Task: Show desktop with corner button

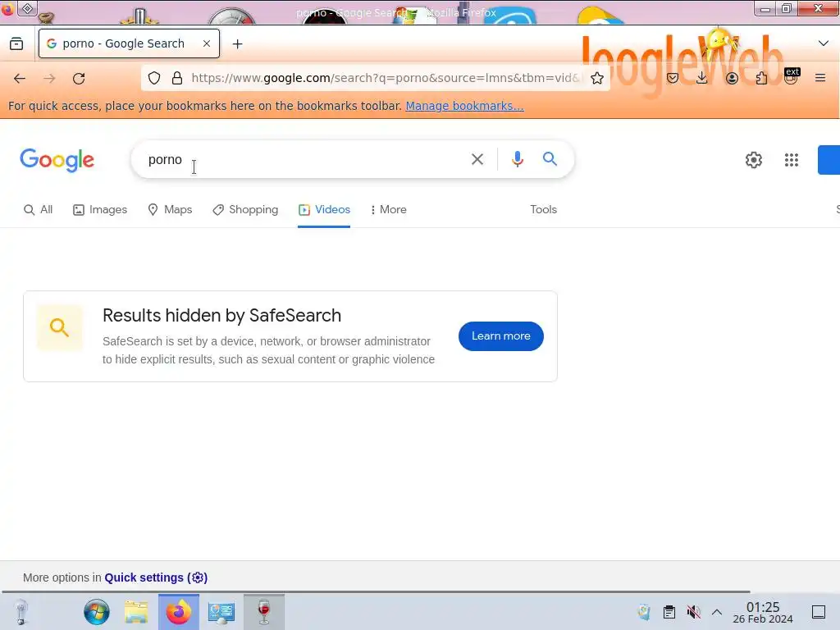Action: 819,612
